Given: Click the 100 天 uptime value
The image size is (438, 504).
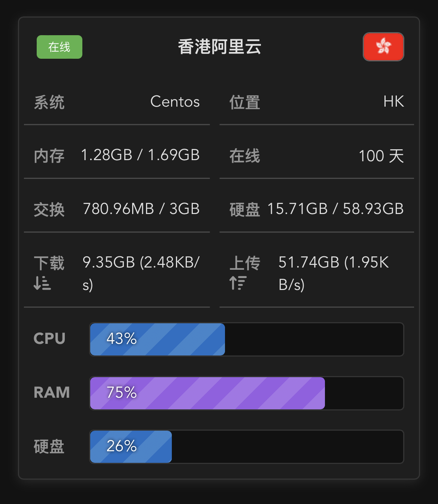Looking at the screenshot, I should (381, 156).
